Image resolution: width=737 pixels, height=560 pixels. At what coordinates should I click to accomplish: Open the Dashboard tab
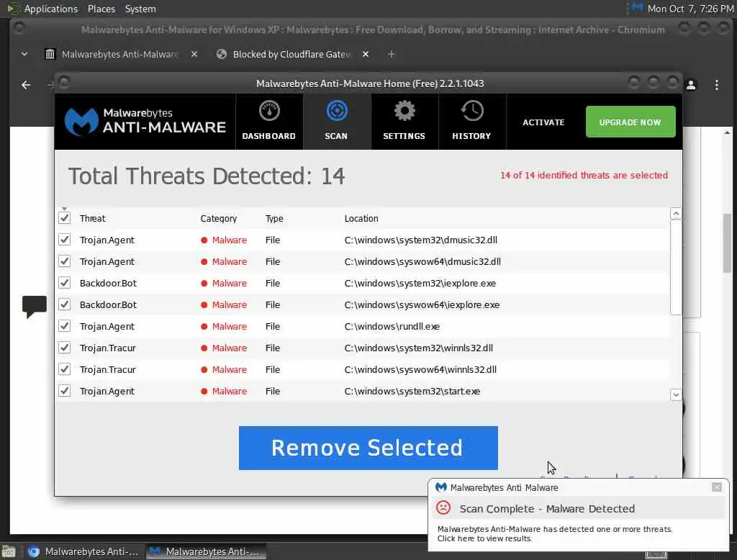pyautogui.click(x=269, y=122)
